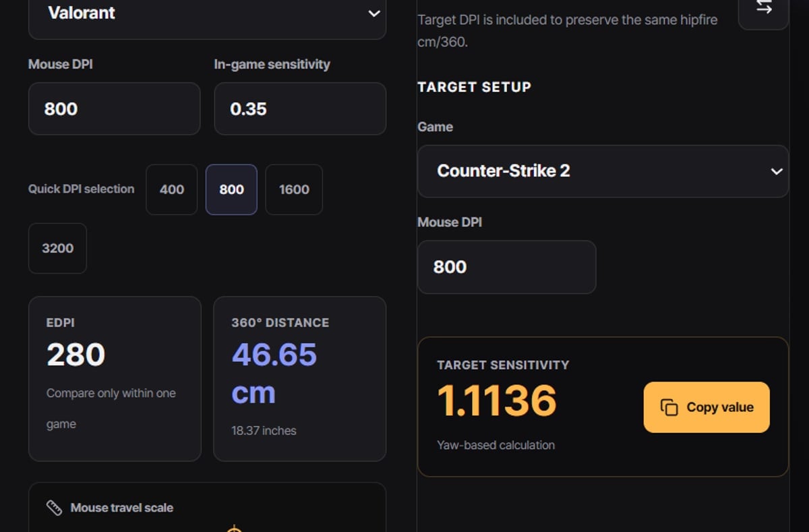Open the Counter-Strike 2 target game dropdown
This screenshot has width=809, height=532.
(603, 171)
